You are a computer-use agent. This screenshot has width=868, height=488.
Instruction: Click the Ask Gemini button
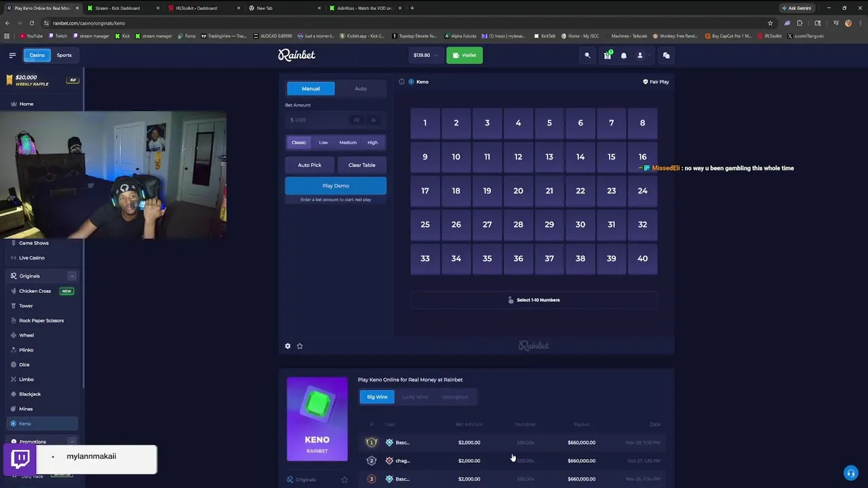[796, 8]
